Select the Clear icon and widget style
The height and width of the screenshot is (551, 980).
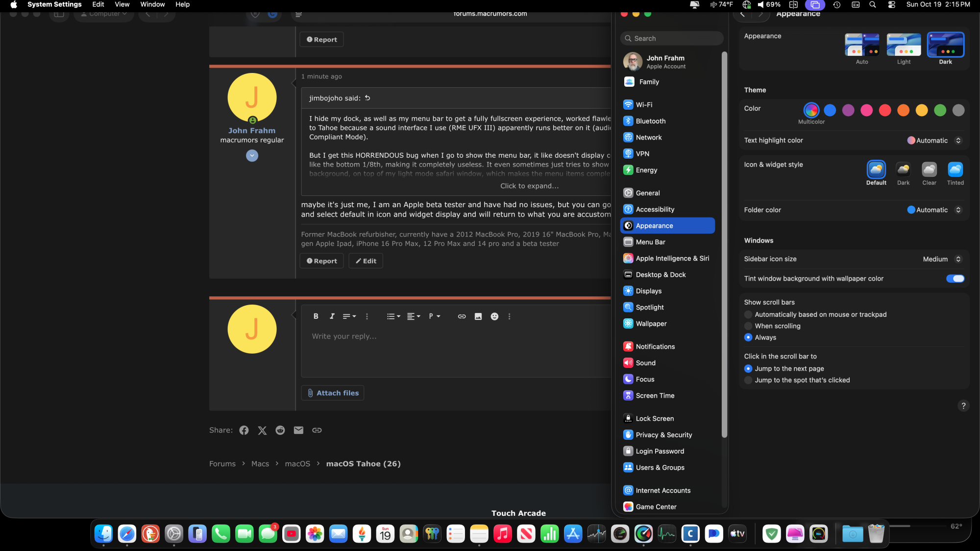(929, 170)
